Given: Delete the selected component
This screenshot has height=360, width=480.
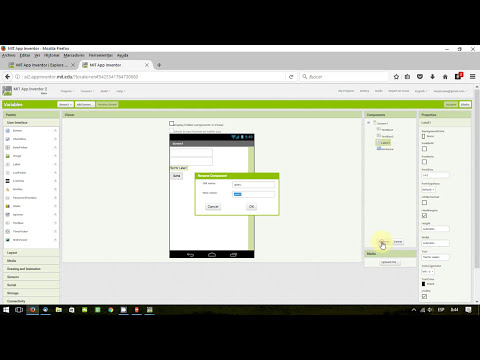Looking at the screenshot, I should pyautogui.click(x=398, y=242).
